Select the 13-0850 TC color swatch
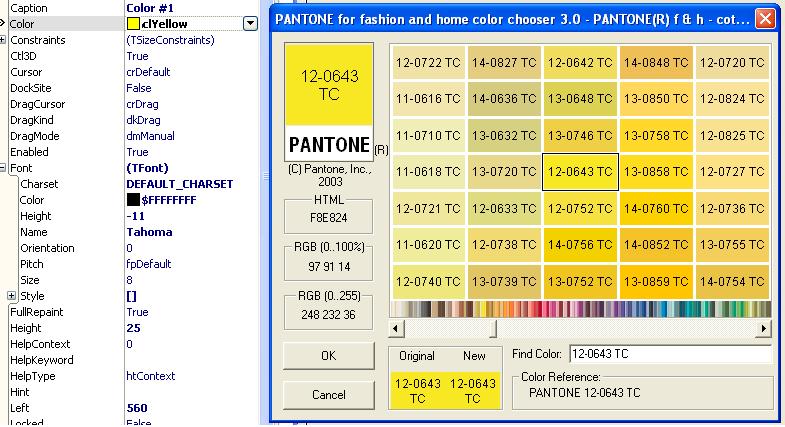This screenshot has height=427, width=785. pos(656,99)
